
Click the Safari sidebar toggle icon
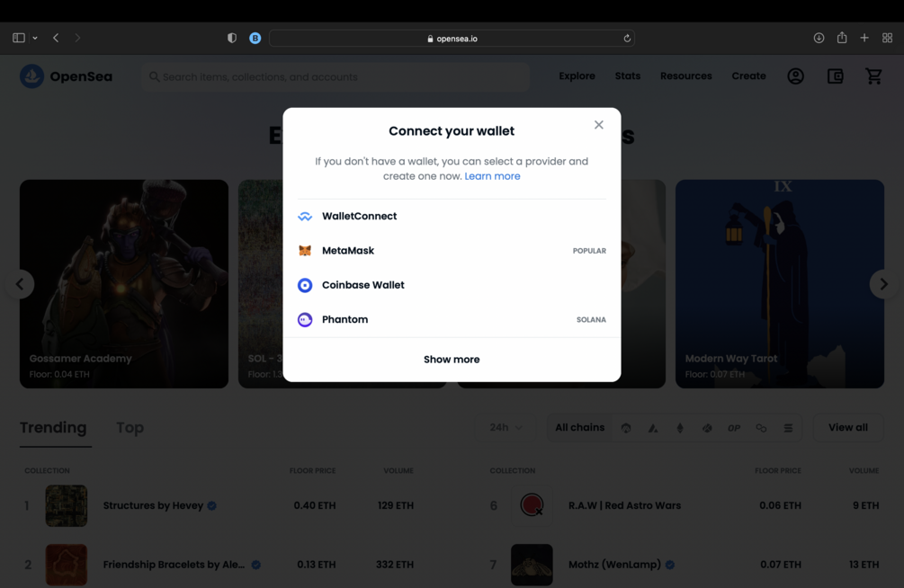[x=19, y=38]
